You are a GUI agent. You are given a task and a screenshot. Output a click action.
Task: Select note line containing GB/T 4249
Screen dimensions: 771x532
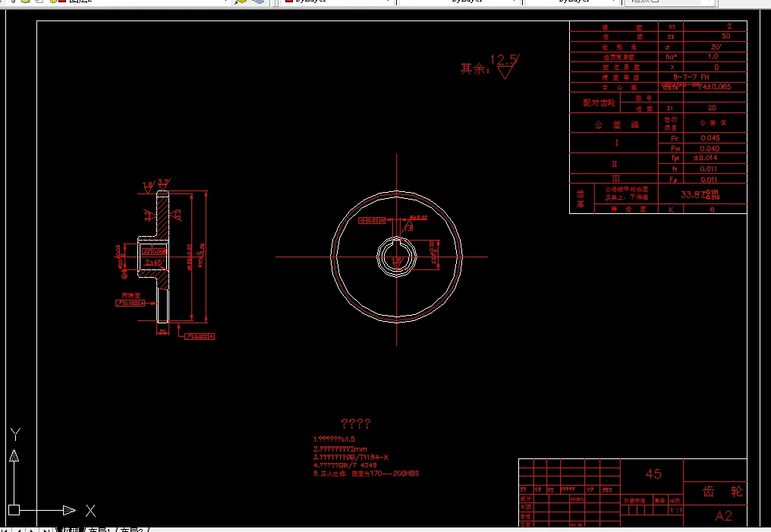pyautogui.click(x=345, y=465)
